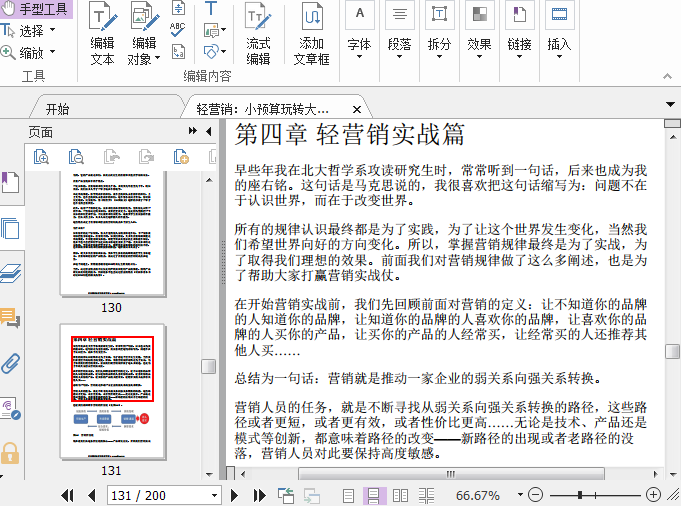
Task: Expand the 页面 panel with double arrow
Action: pos(192,131)
